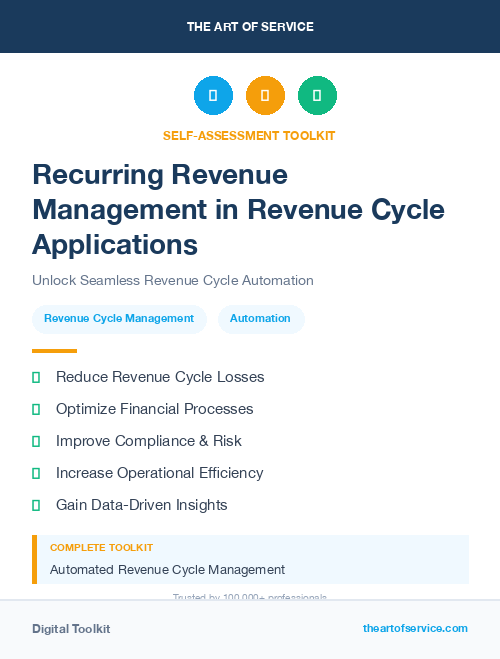Click the Reduce Revenue Cycle Losses text

tap(160, 377)
